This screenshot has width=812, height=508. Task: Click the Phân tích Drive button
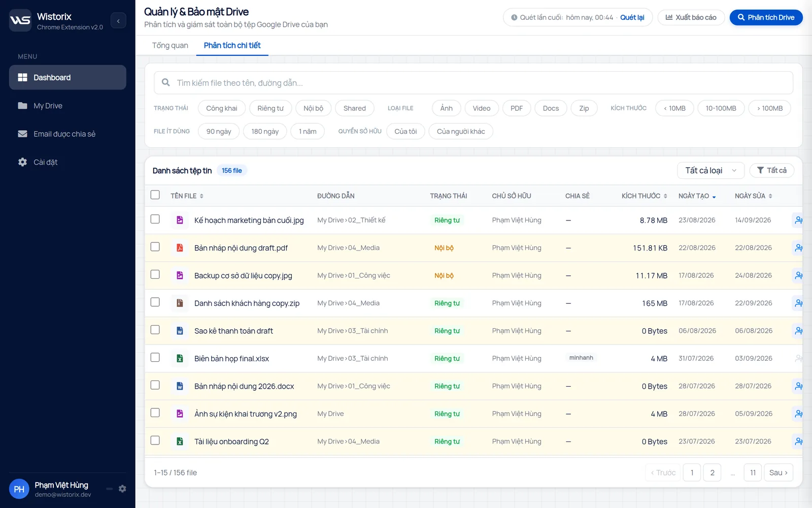pos(766,17)
